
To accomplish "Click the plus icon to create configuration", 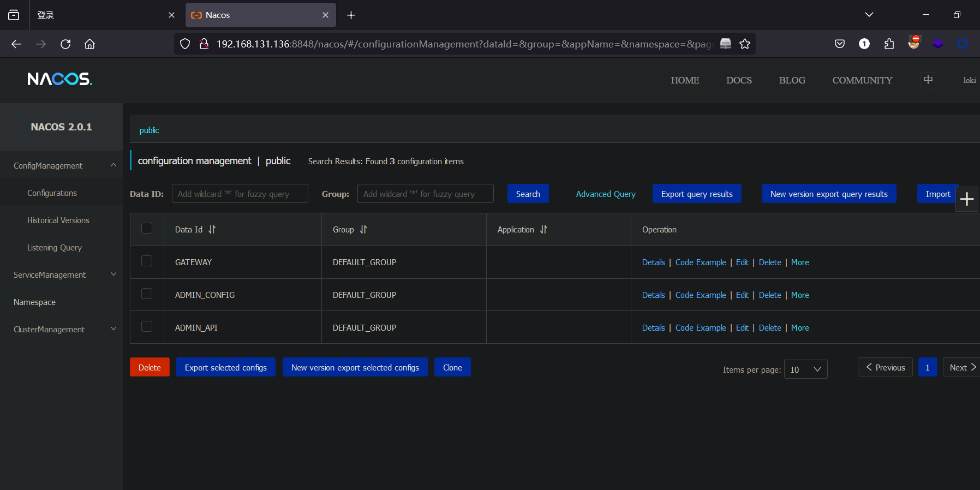I will [x=967, y=199].
